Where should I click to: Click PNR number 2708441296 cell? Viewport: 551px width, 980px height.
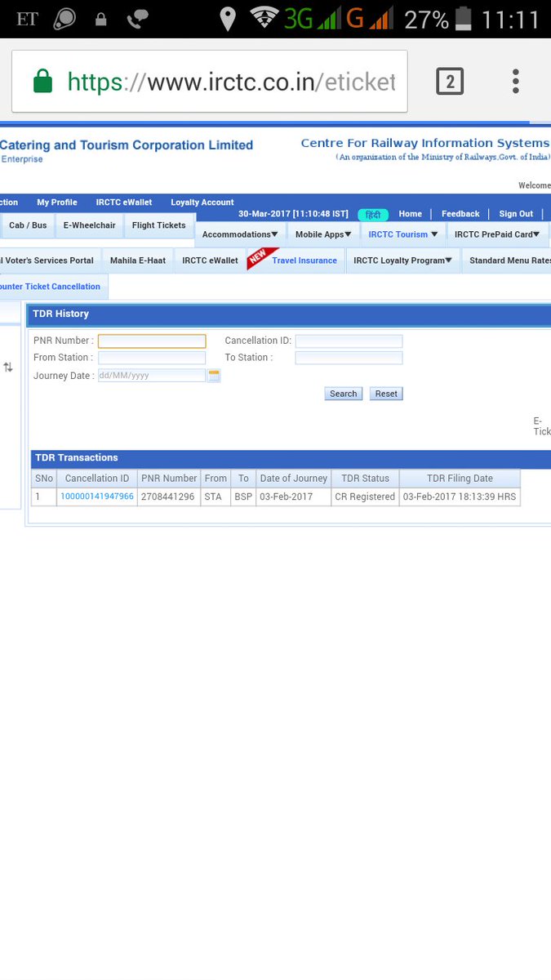[x=168, y=497]
